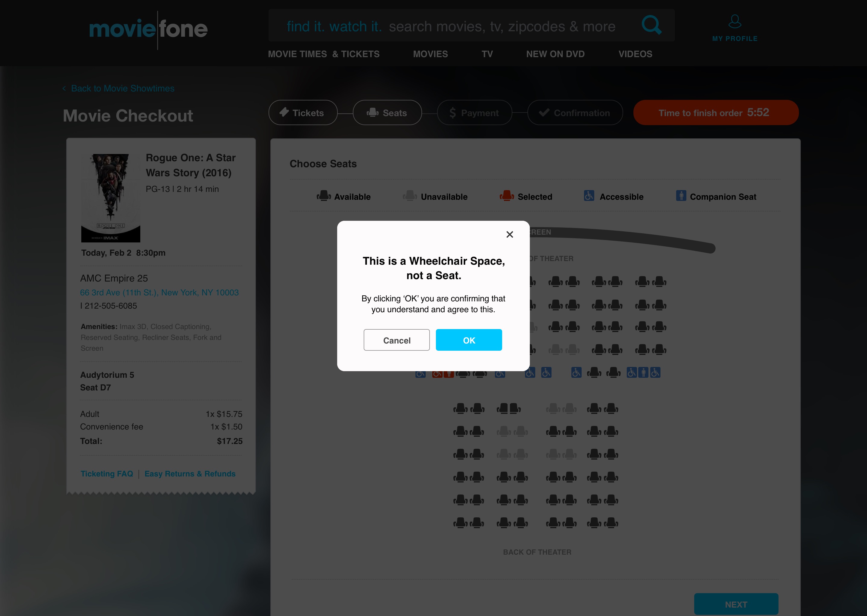This screenshot has width=867, height=616.
Task: Click the Rogue One poster thumbnail
Action: tap(110, 198)
